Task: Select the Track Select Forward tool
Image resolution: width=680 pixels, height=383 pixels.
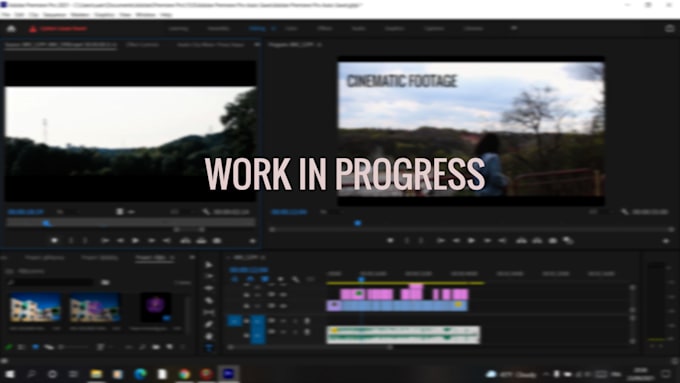Action: point(209,276)
